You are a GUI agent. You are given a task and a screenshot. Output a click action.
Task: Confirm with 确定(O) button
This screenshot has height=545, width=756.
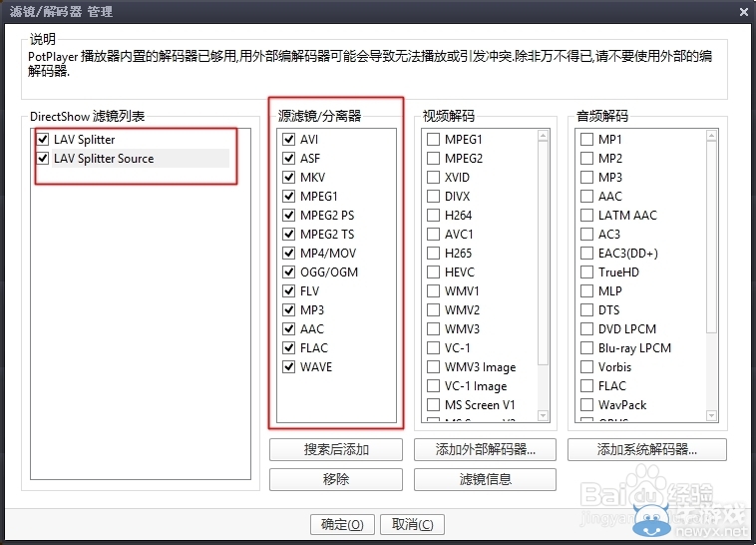[x=342, y=524]
